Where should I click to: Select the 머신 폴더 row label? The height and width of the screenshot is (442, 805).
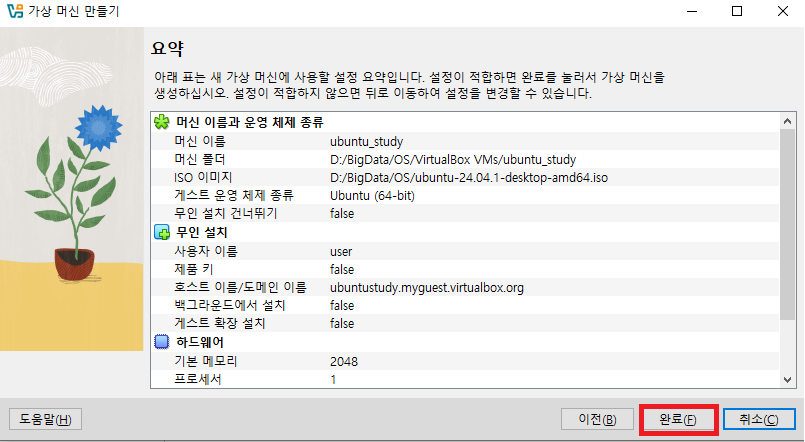pos(200,159)
